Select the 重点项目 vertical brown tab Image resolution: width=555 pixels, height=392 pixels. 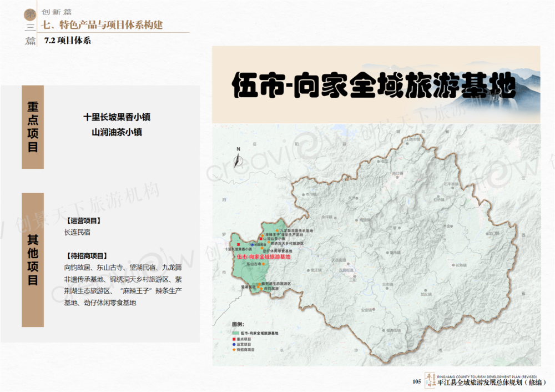33,127
